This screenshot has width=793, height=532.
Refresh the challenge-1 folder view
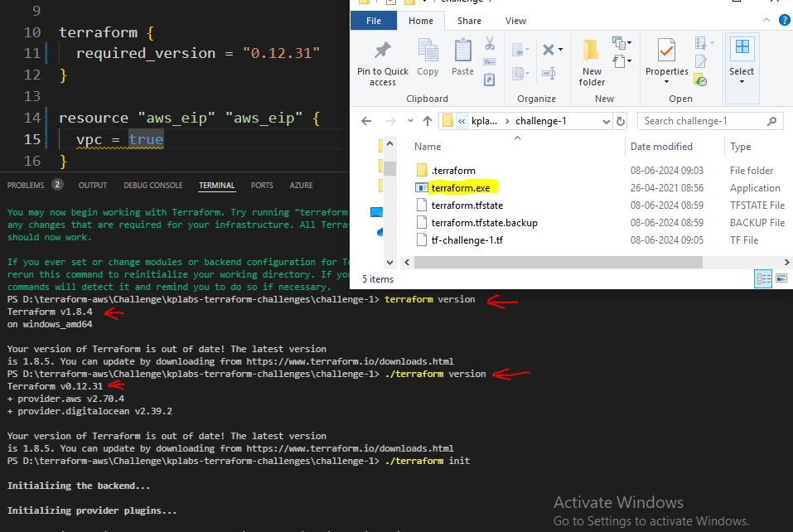click(621, 121)
